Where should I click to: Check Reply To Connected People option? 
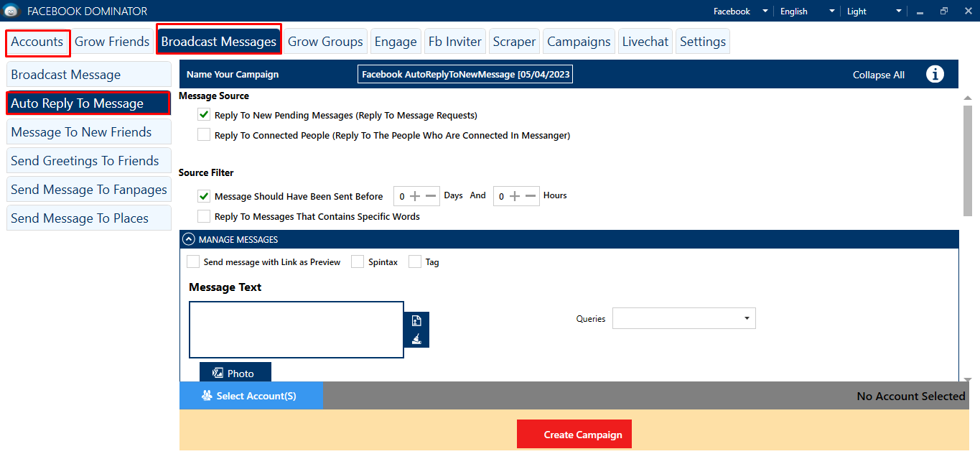204,135
